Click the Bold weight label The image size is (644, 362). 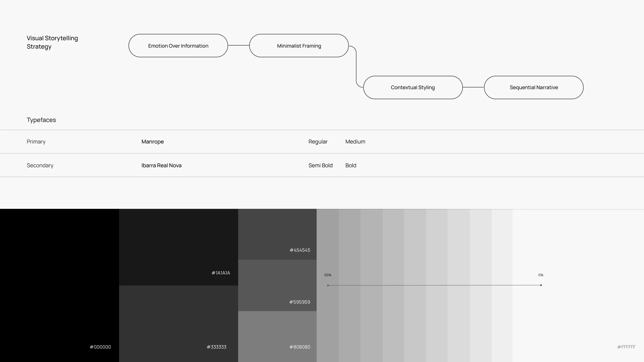point(351,165)
